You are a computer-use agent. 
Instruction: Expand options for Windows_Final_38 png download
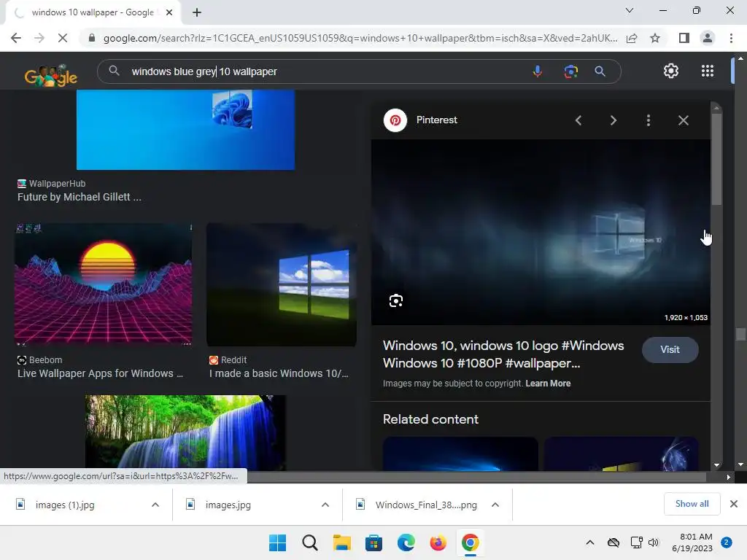[x=495, y=505]
